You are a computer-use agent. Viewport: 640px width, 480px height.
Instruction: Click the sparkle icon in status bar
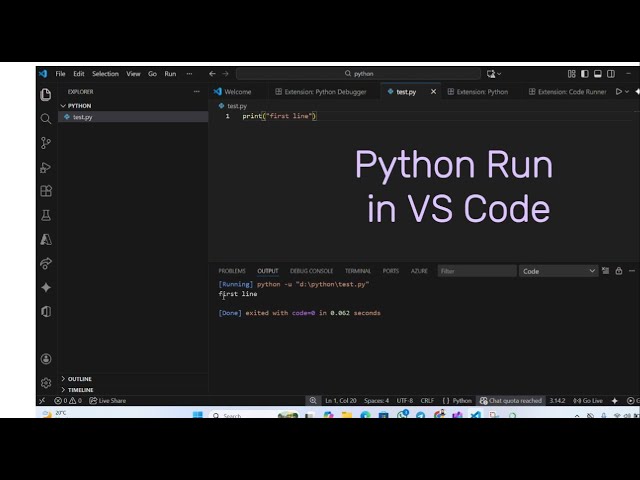(615, 401)
